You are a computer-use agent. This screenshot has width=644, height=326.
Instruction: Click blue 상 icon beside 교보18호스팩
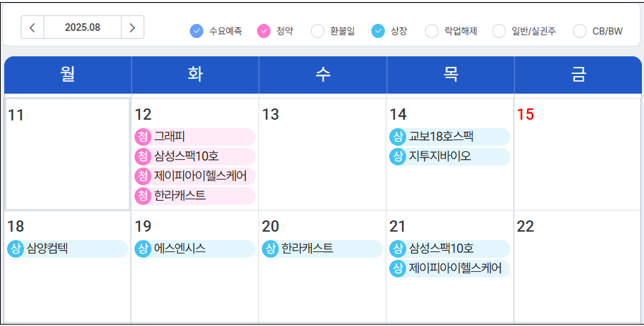pyautogui.click(x=398, y=137)
